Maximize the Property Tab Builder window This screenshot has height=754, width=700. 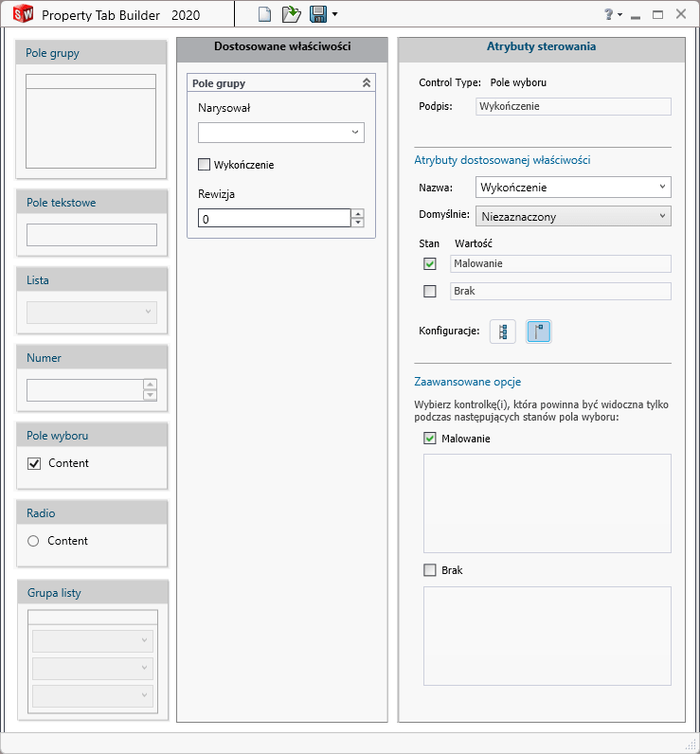click(x=657, y=14)
